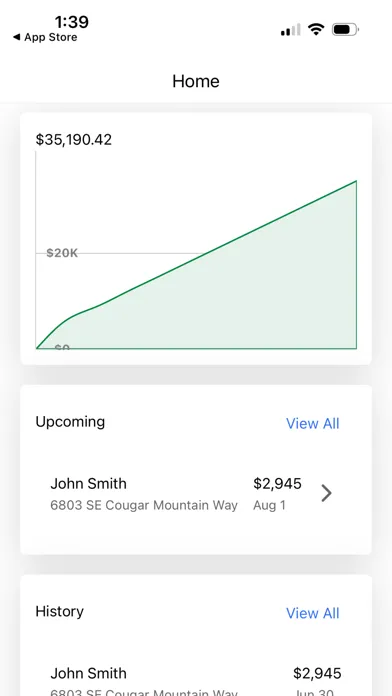The height and width of the screenshot is (696, 392).
Task: Open John Smith payment via chevron arrow
Action: [326, 493]
